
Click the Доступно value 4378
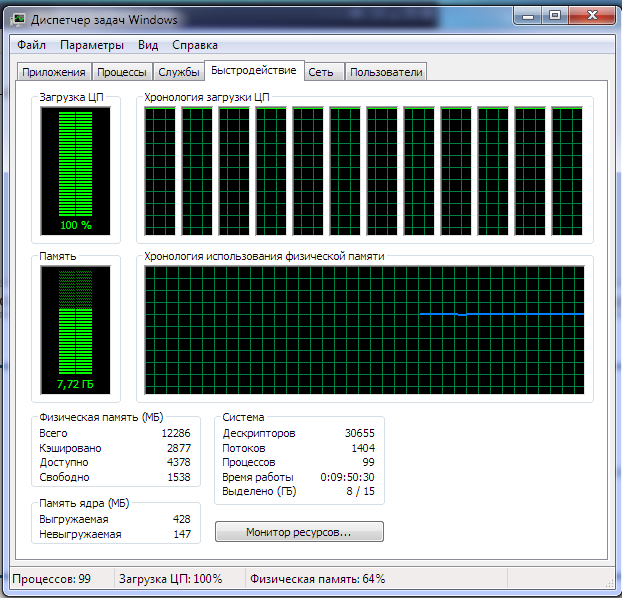coord(179,462)
